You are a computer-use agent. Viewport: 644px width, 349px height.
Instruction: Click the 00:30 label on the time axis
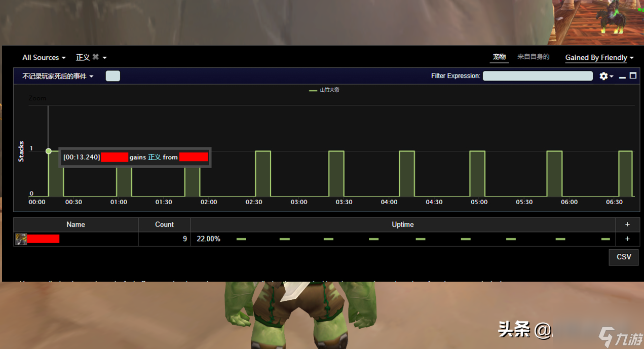pos(73,202)
